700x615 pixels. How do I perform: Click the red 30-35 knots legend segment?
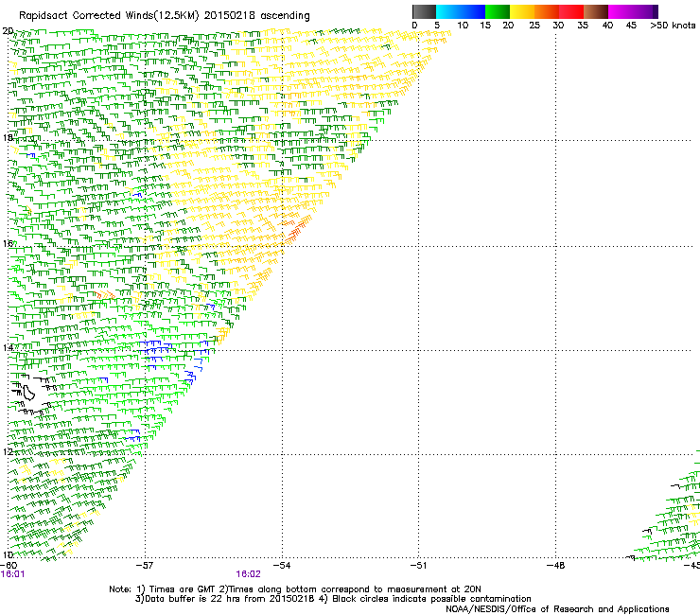(571, 11)
